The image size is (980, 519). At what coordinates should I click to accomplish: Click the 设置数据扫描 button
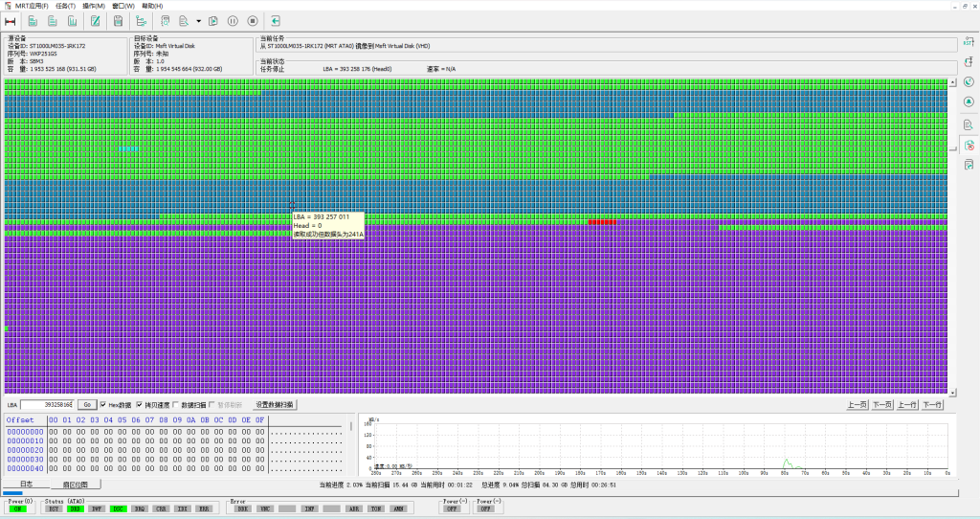click(x=275, y=404)
